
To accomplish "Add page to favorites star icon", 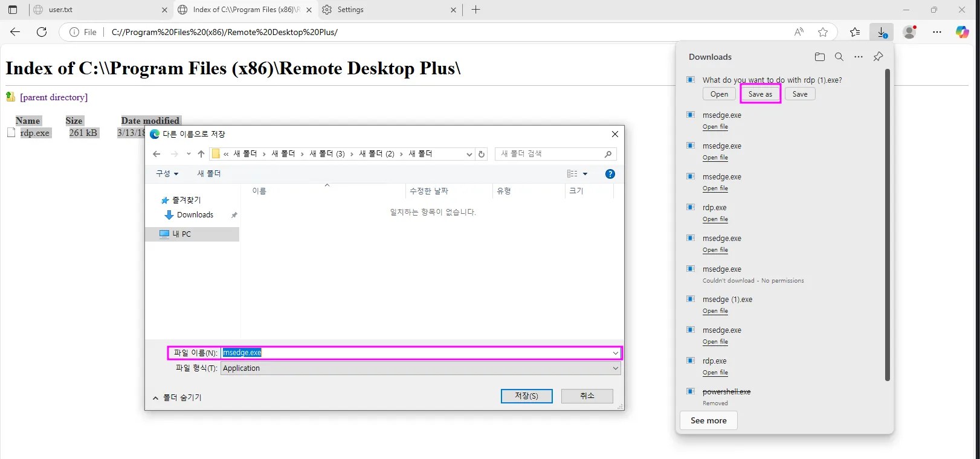I will coord(823,32).
